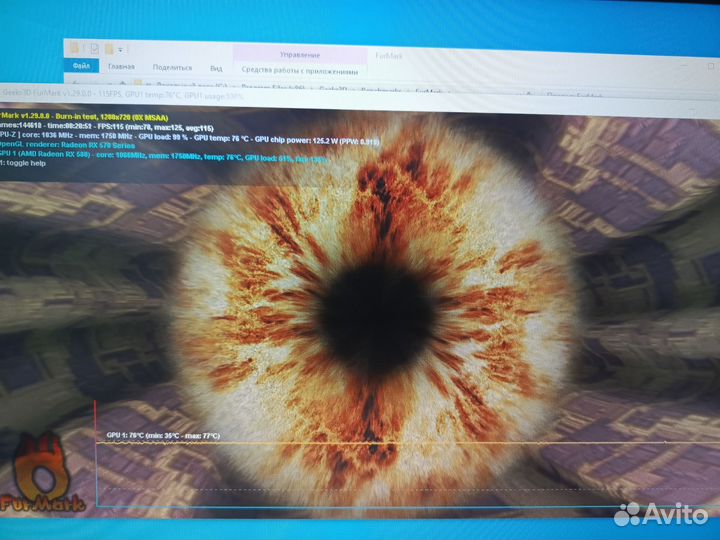
Task: Click the OpenGL renderer Radeon RX 570 line
Action: [68, 146]
